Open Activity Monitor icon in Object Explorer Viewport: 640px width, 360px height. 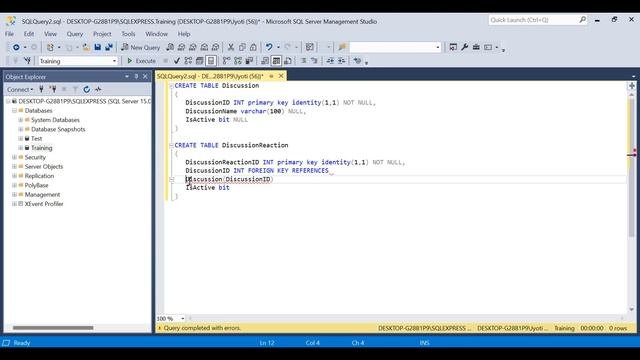pos(98,89)
